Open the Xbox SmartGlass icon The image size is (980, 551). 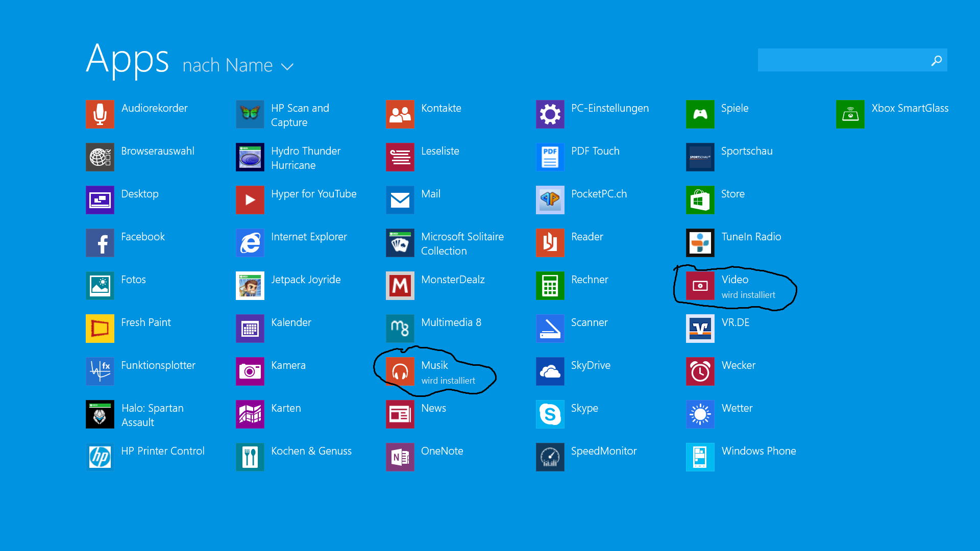[x=850, y=114]
